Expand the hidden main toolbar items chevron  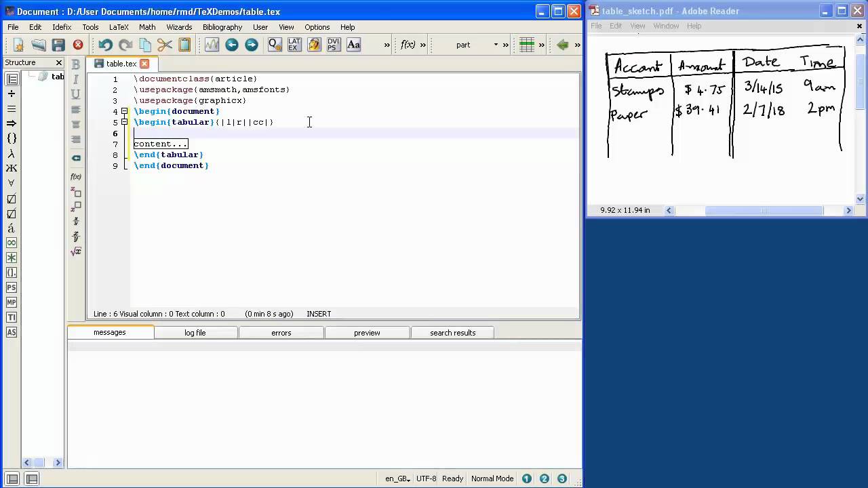click(x=387, y=45)
